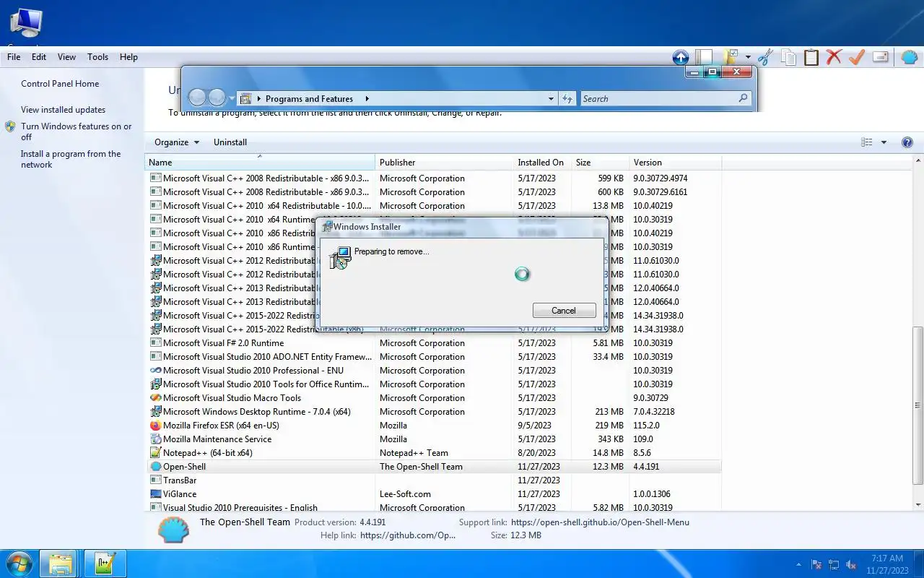The height and width of the screenshot is (578, 924).
Task: Click the Notepad++ row icon
Action: click(155, 453)
